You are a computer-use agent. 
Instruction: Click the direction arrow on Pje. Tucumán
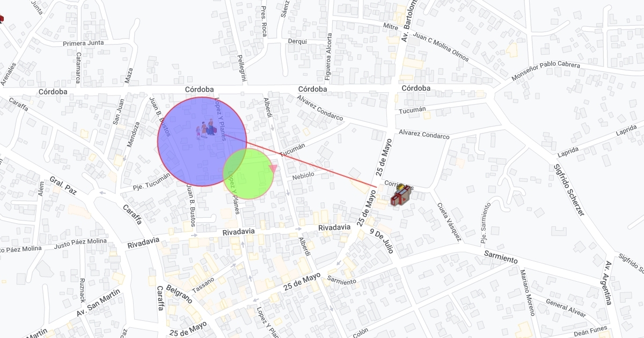125,158
